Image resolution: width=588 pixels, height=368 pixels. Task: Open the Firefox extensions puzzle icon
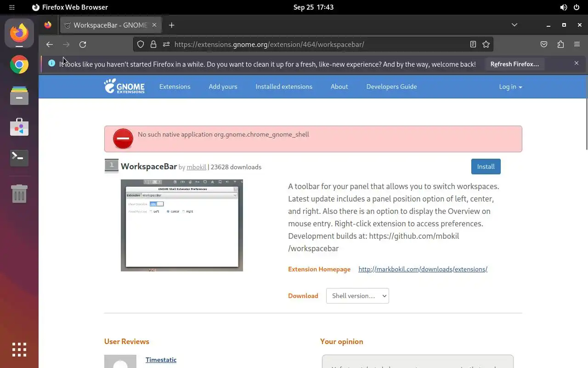[560, 45]
